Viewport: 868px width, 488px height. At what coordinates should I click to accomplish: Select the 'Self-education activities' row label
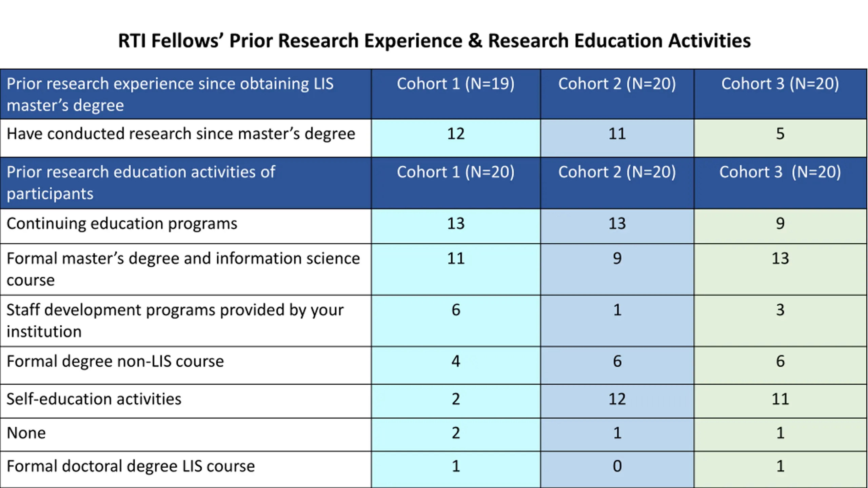[94, 399]
